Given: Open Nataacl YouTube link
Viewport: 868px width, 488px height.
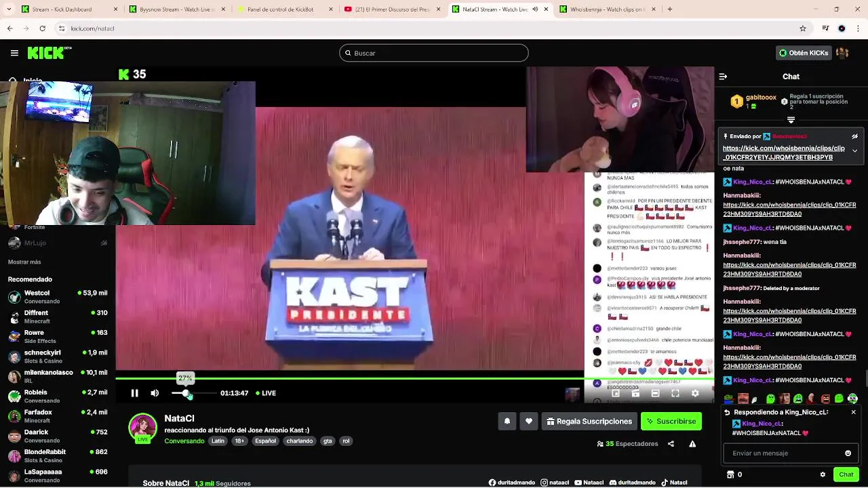Looking at the screenshot, I should click(x=589, y=483).
